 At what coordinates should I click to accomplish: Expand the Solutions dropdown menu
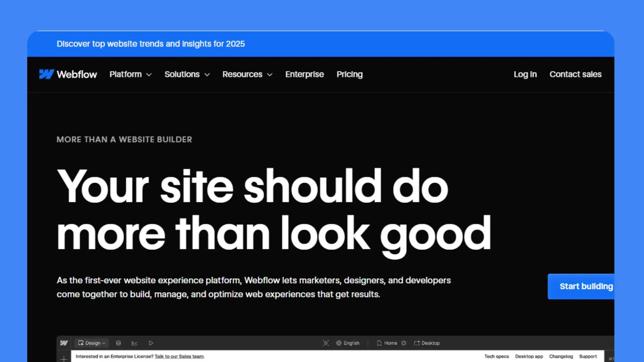point(187,74)
